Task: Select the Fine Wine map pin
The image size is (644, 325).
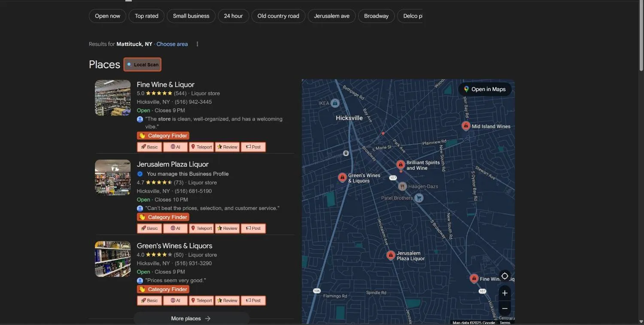Action: coord(474,279)
